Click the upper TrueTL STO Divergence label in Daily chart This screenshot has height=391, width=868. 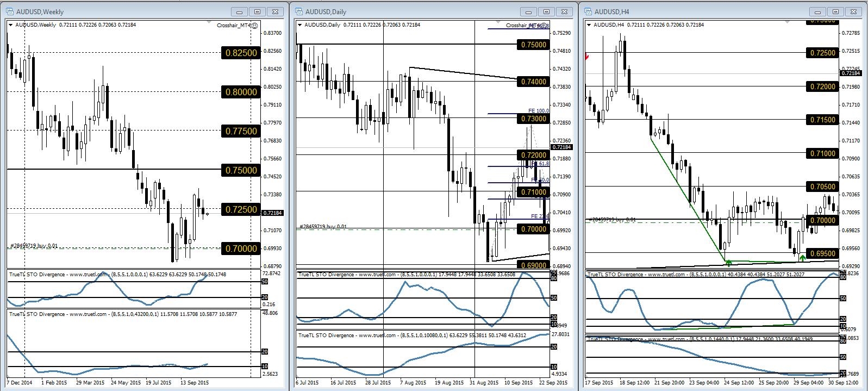point(407,275)
